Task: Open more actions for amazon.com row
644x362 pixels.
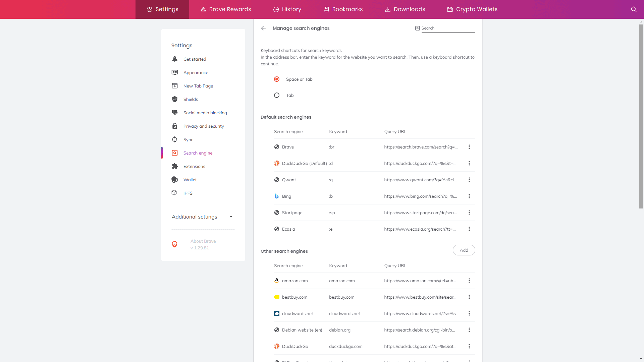Action: pyautogui.click(x=469, y=281)
